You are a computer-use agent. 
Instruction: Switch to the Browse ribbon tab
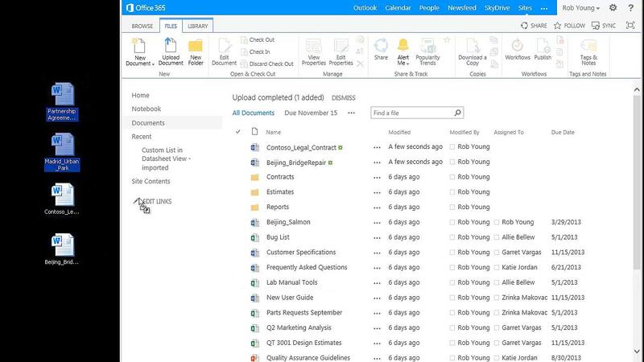(142, 27)
